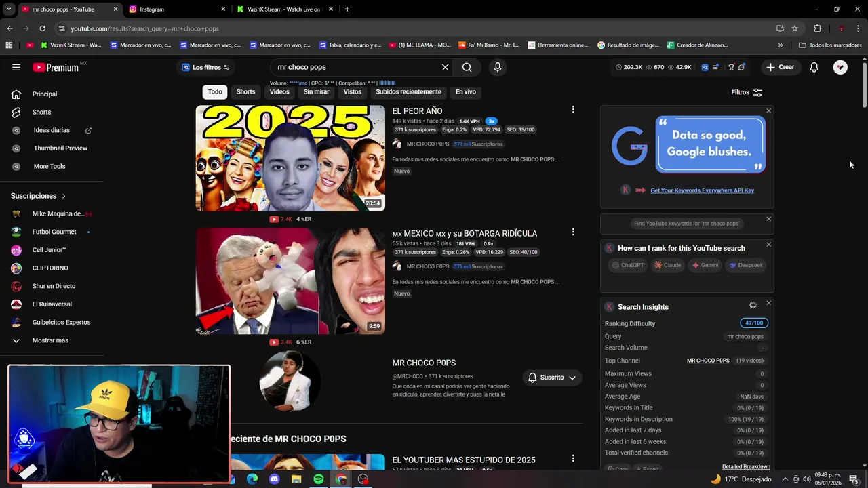Start voice search with the microphone

pos(498,67)
